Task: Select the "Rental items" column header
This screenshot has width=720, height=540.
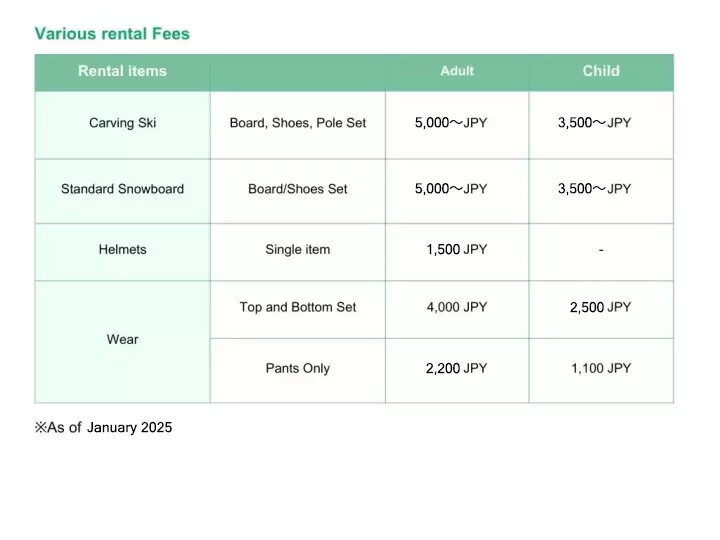Action: pos(122,71)
